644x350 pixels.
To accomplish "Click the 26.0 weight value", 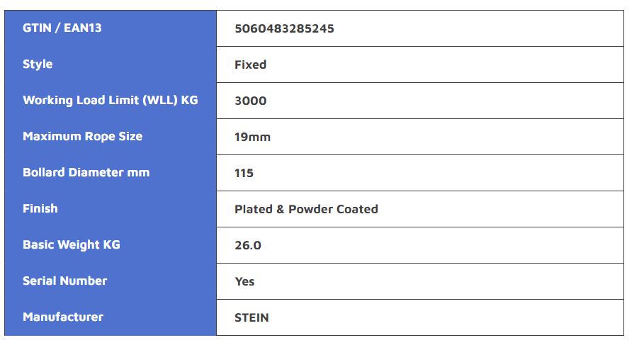I will point(248,245).
